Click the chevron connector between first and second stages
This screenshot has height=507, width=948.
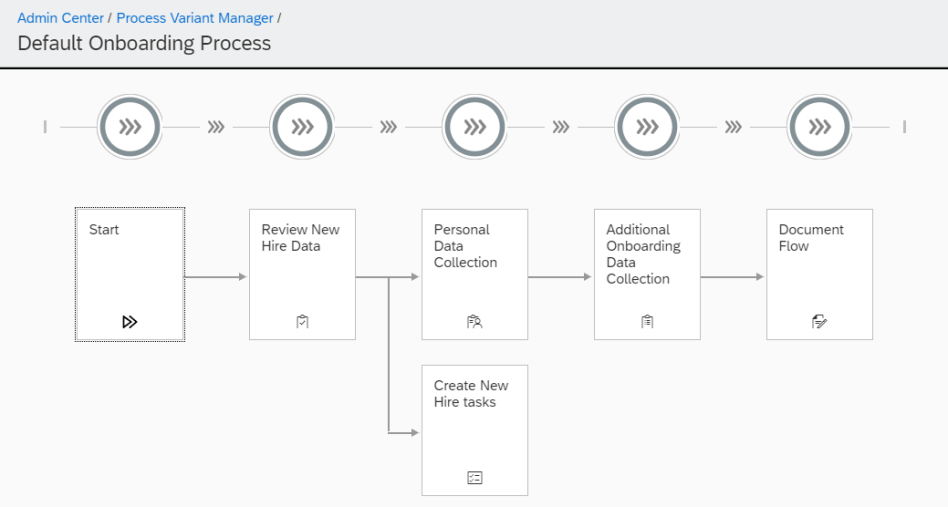[x=216, y=127]
